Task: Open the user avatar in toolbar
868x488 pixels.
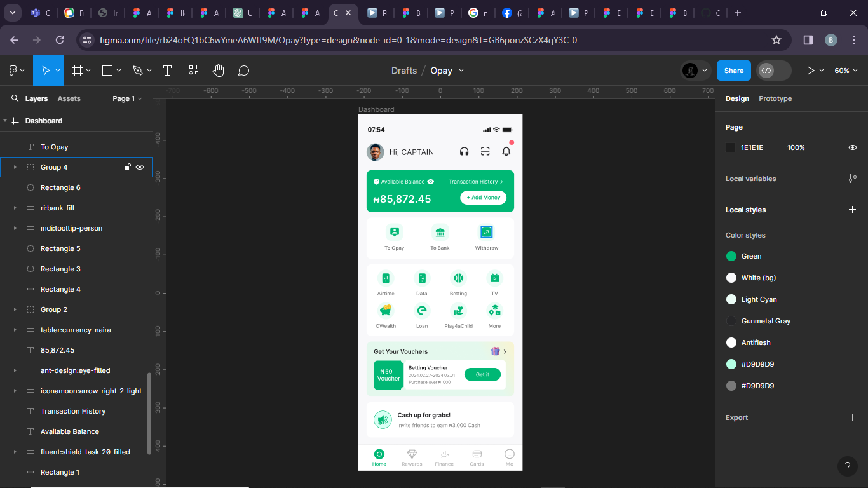Action: pos(690,71)
